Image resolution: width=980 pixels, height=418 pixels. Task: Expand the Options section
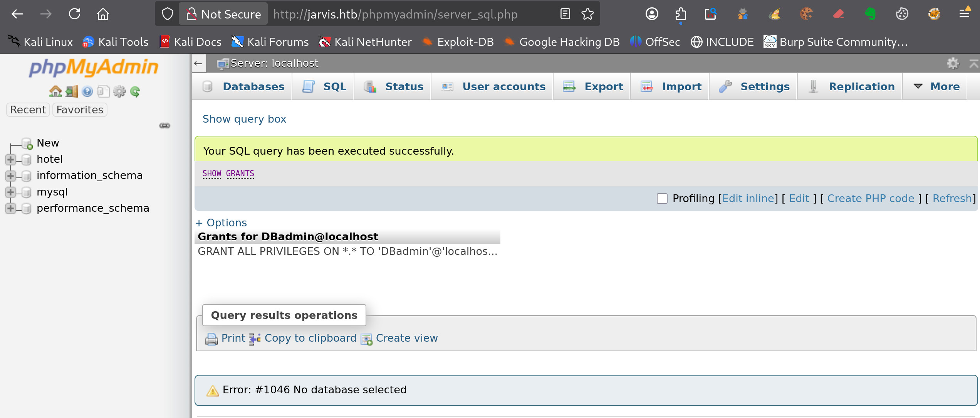click(x=221, y=222)
